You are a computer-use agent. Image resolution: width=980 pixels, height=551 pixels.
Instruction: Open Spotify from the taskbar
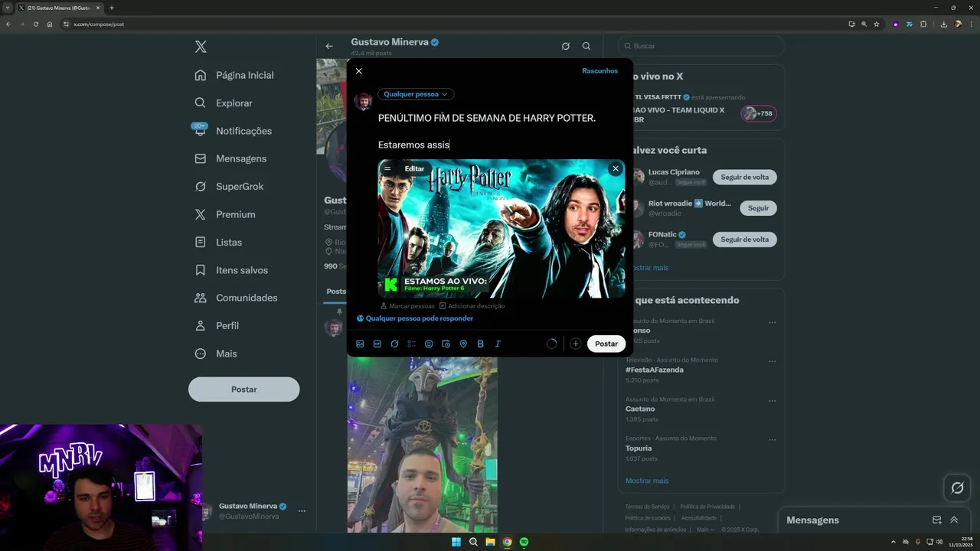(524, 542)
